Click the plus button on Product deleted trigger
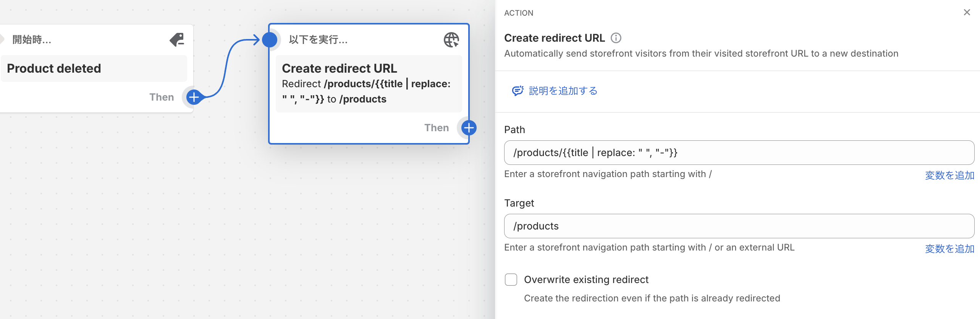 (x=194, y=97)
